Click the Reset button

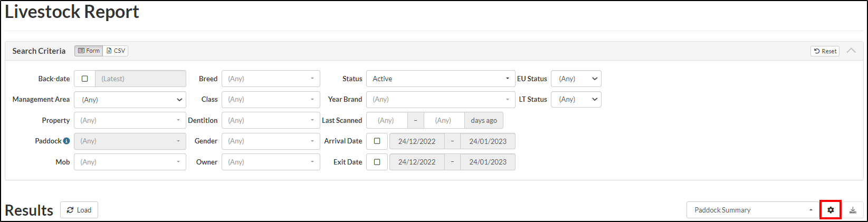(x=825, y=51)
